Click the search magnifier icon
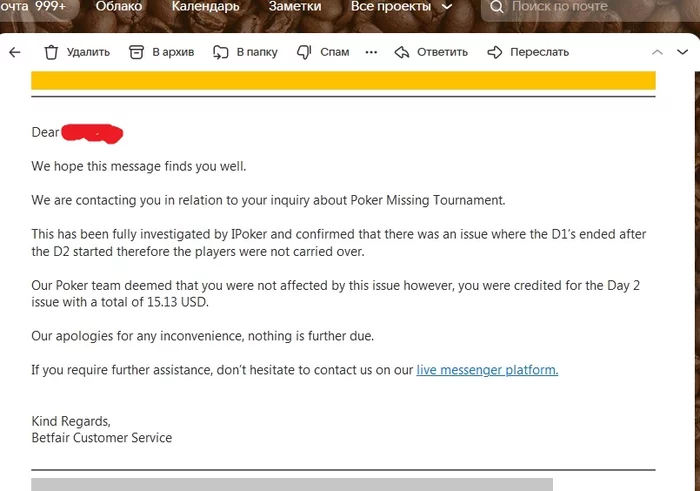The width and height of the screenshot is (700, 491). click(497, 8)
